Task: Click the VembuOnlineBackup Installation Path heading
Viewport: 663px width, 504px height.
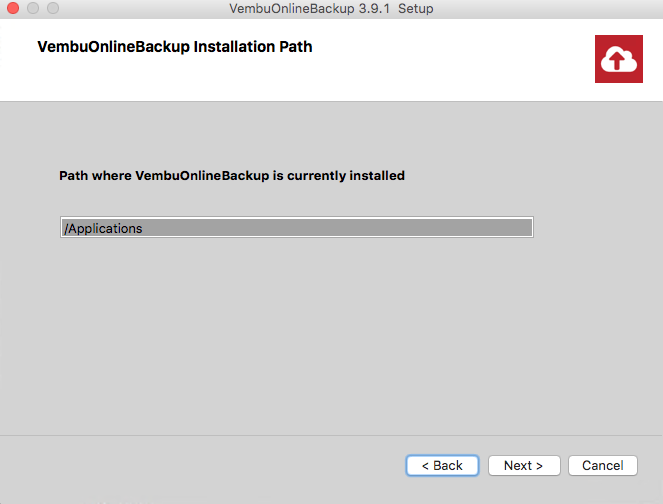Action: point(175,47)
